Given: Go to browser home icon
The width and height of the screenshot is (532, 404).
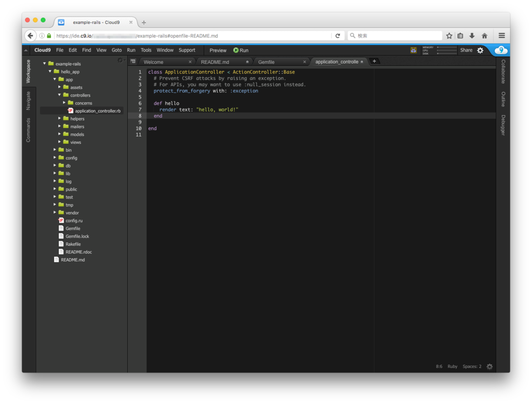Looking at the screenshot, I should click(x=485, y=36).
